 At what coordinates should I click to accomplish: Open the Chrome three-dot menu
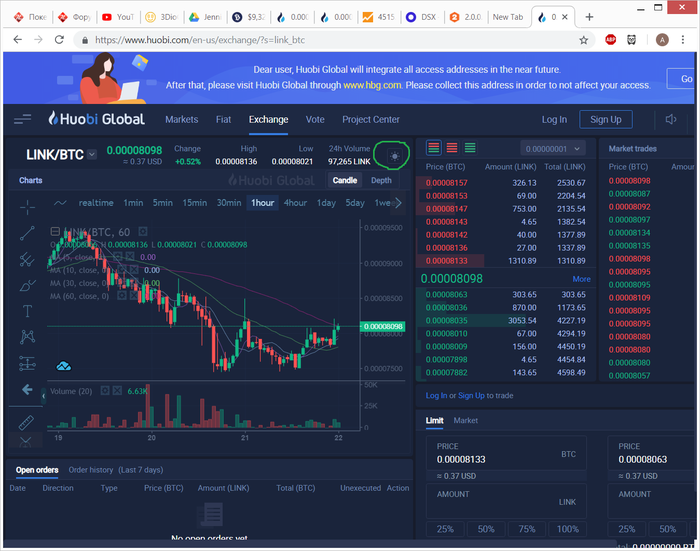click(683, 40)
